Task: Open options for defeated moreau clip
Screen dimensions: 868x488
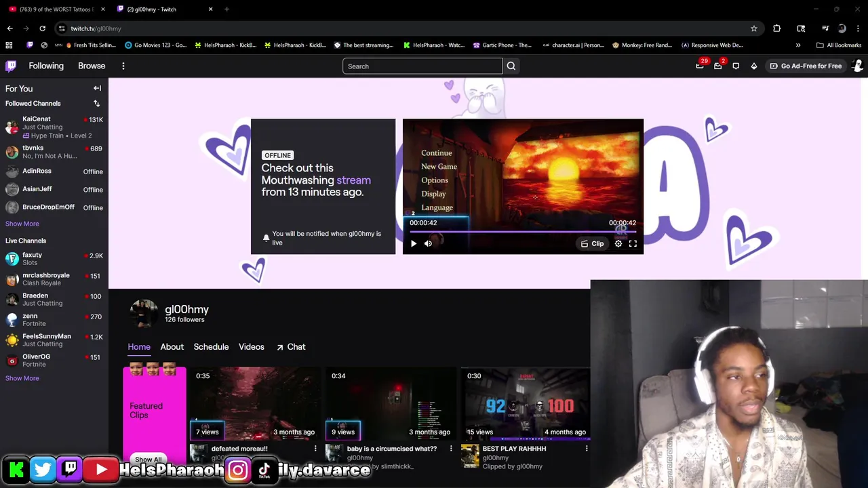Action: coord(315,449)
